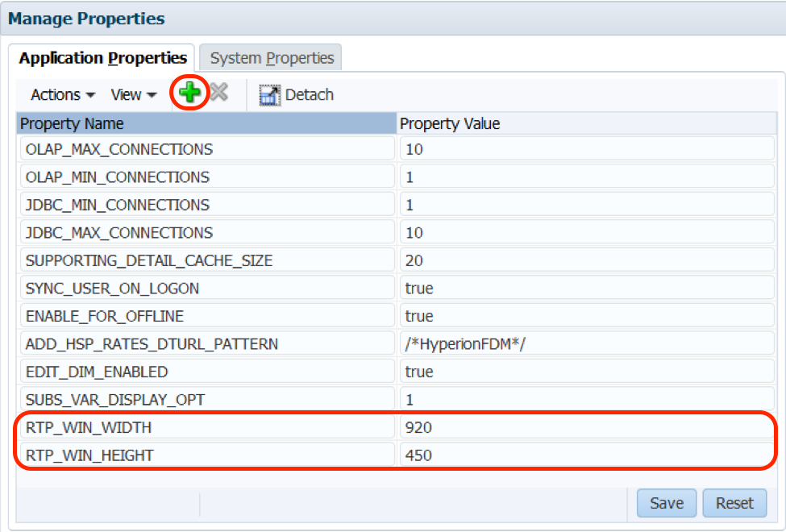This screenshot has height=532, width=786.
Task: Select the SUPPORTING_DETAIL_CACHE_SIZE name field
Action: (x=206, y=260)
